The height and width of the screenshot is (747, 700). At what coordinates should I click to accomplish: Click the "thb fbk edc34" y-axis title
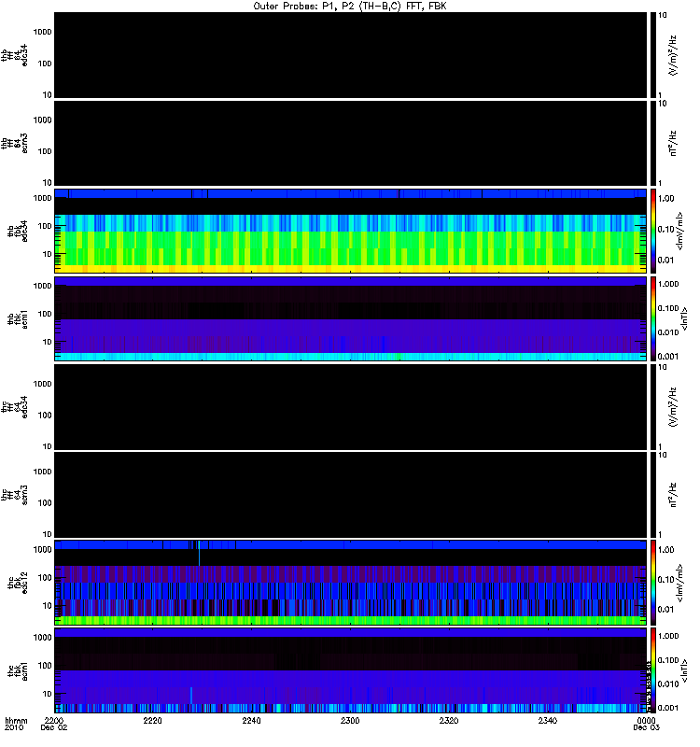click(18, 231)
